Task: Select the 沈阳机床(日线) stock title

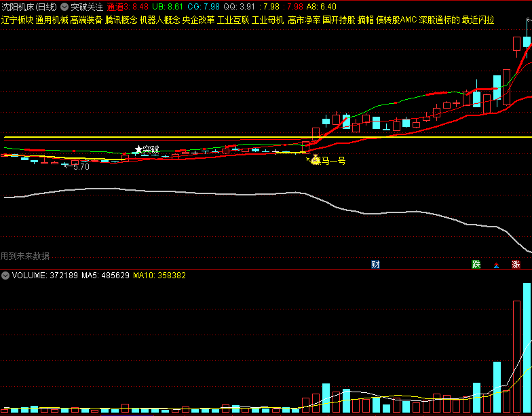Action: [29, 7]
